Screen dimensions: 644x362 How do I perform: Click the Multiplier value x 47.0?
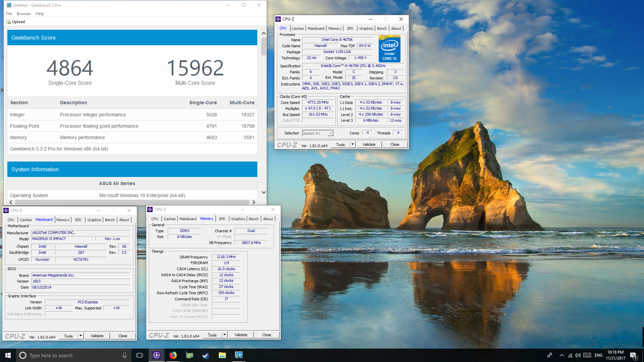(x=318, y=108)
